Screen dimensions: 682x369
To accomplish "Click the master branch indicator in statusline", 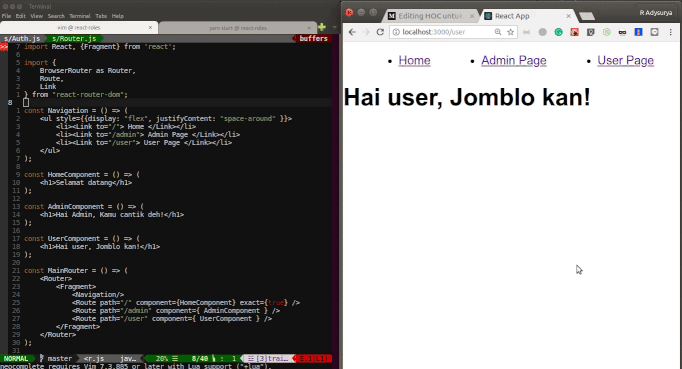I will [x=56, y=359].
